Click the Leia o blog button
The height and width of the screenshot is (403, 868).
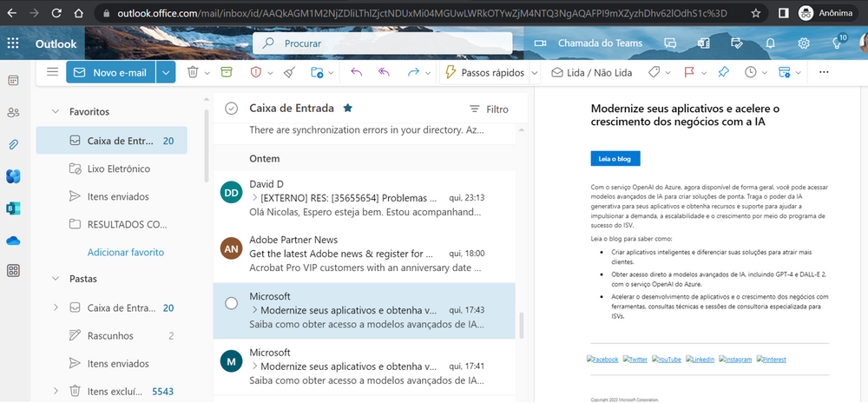tap(615, 158)
